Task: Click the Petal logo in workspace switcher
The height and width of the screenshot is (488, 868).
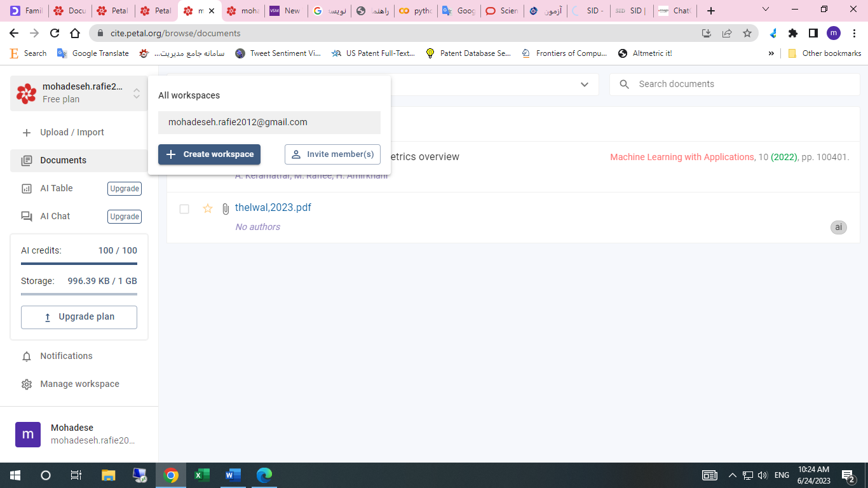Action: (27, 93)
